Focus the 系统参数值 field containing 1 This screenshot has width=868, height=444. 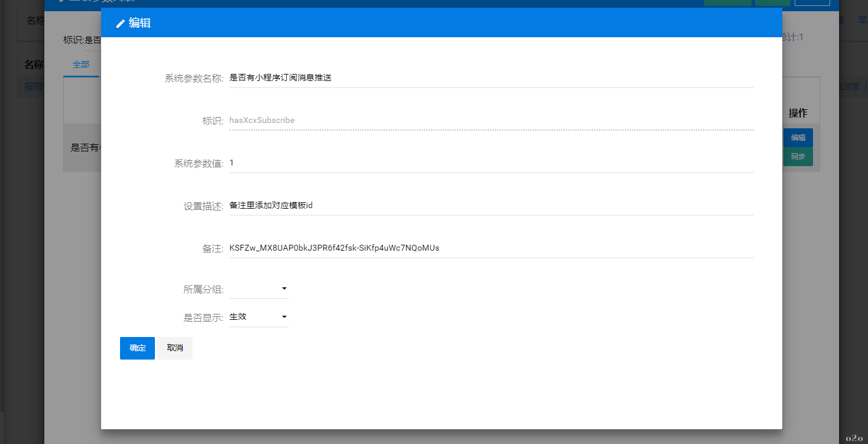(x=491, y=163)
